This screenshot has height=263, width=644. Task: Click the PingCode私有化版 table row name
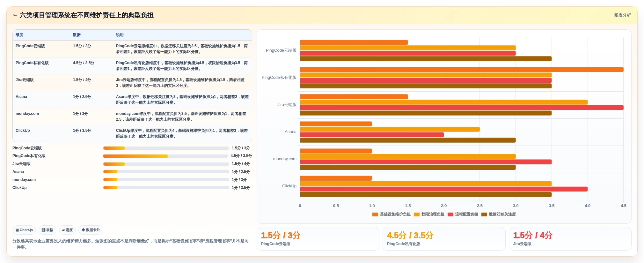click(x=32, y=63)
